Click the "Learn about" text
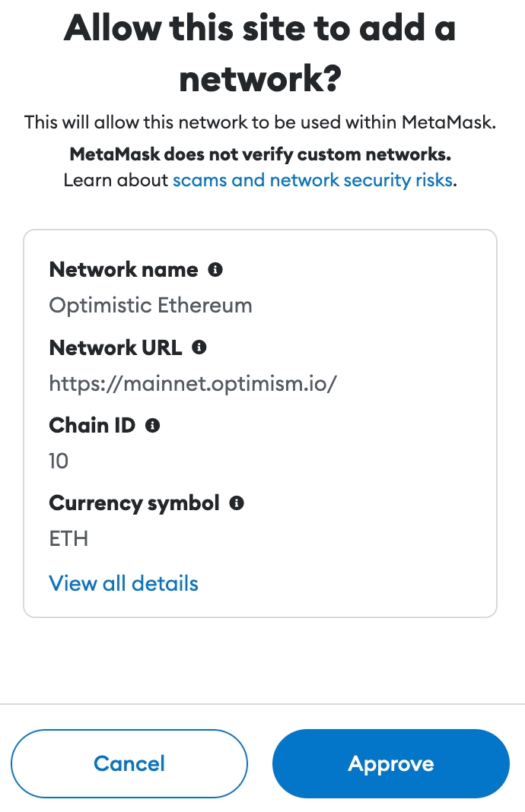525x812 pixels. point(116,180)
